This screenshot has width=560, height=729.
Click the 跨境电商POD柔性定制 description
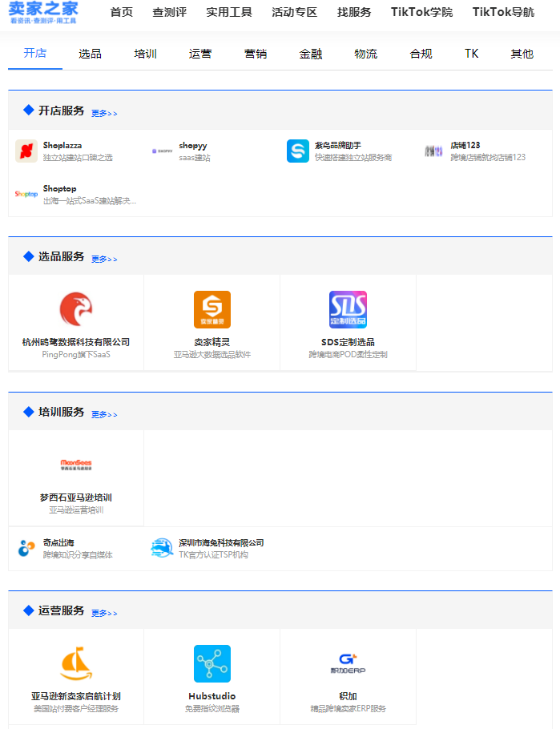click(348, 354)
